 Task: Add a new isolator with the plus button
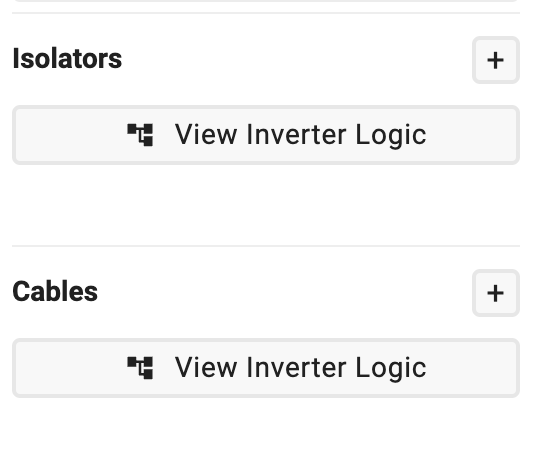click(x=496, y=60)
